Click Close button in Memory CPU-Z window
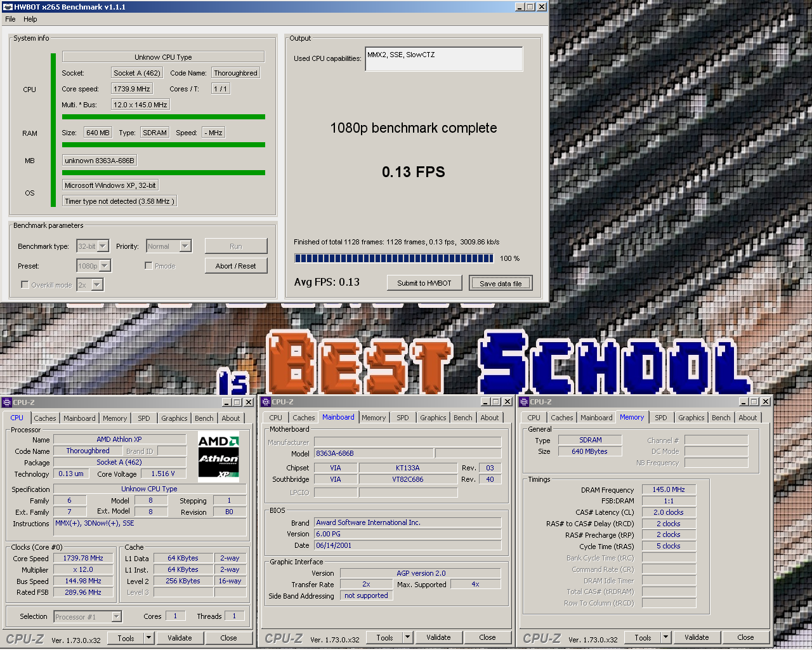 pos(745,637)
